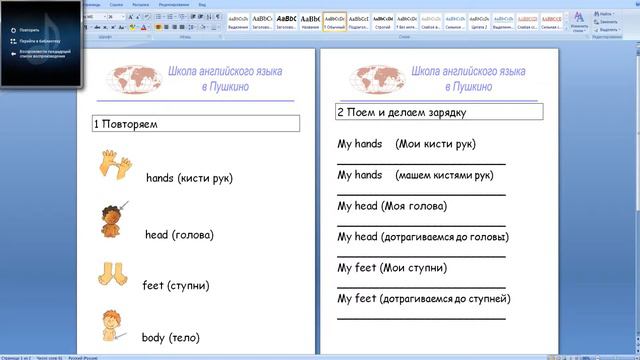640x360 pixels.
Task: Toggle center alignment button
Action: point(167,27)
